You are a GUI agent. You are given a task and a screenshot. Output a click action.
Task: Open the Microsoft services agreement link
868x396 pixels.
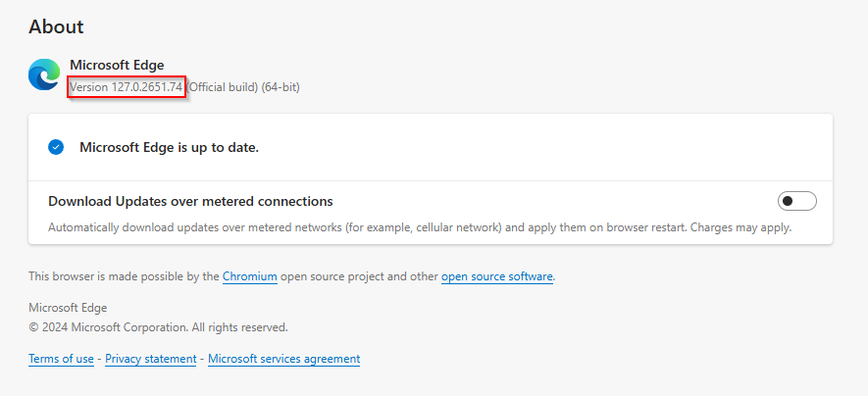[284, 359]
